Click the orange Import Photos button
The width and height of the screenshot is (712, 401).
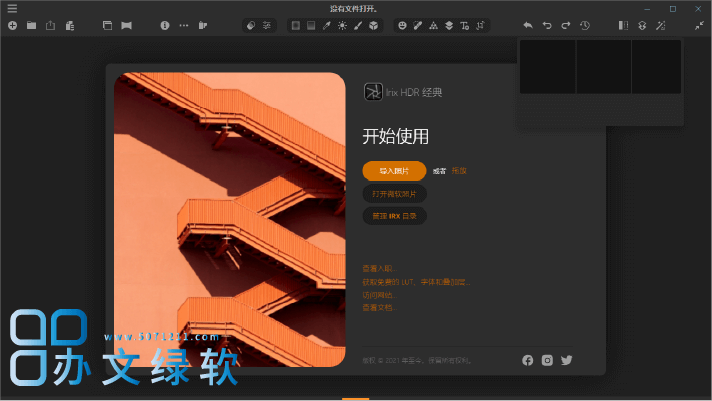pyautogui.click(x=394, y=171)
